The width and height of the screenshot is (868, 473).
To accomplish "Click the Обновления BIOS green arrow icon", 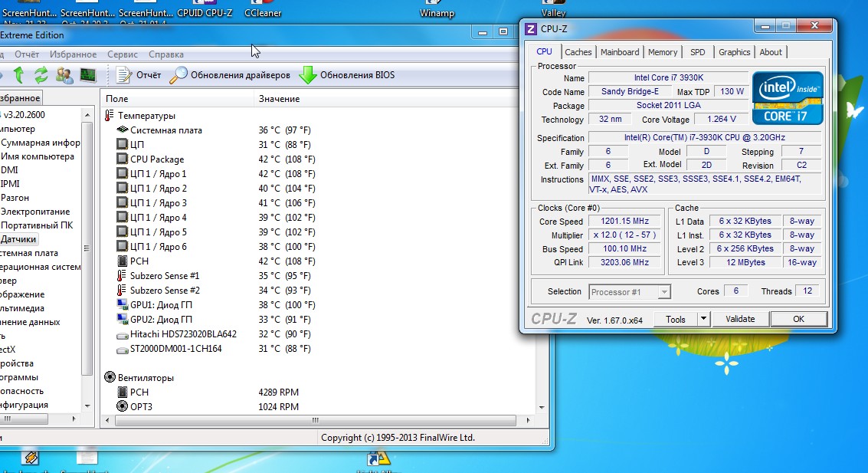I will pos(308,75).
